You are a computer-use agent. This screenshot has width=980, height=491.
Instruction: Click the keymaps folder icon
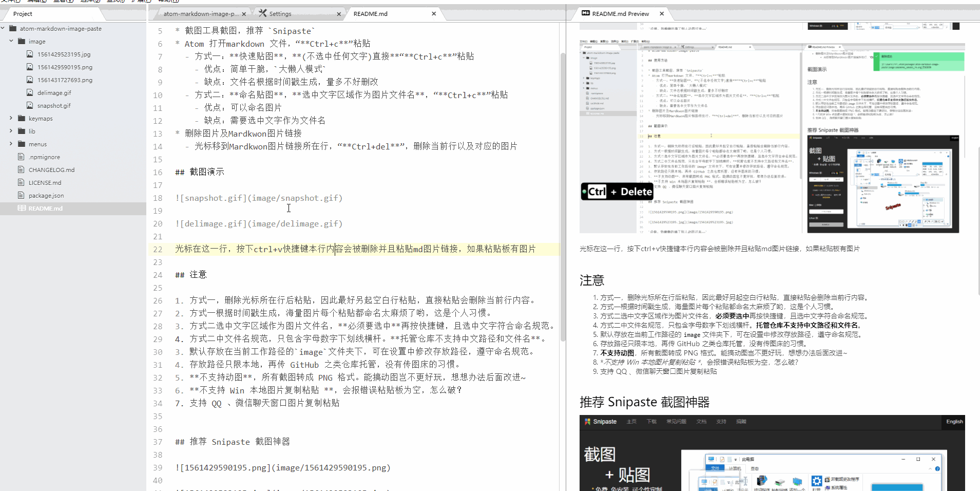22,118
